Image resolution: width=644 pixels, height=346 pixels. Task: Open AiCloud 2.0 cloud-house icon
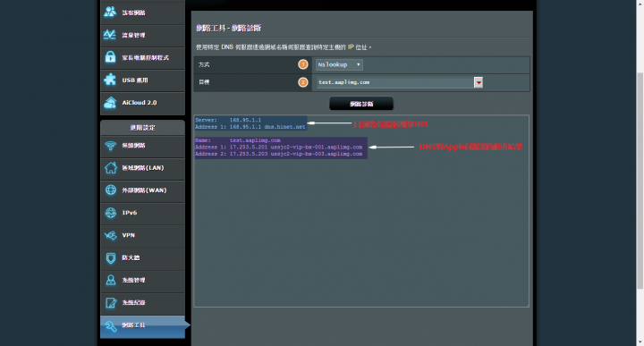pyautogui.click(x=110, y=102)
